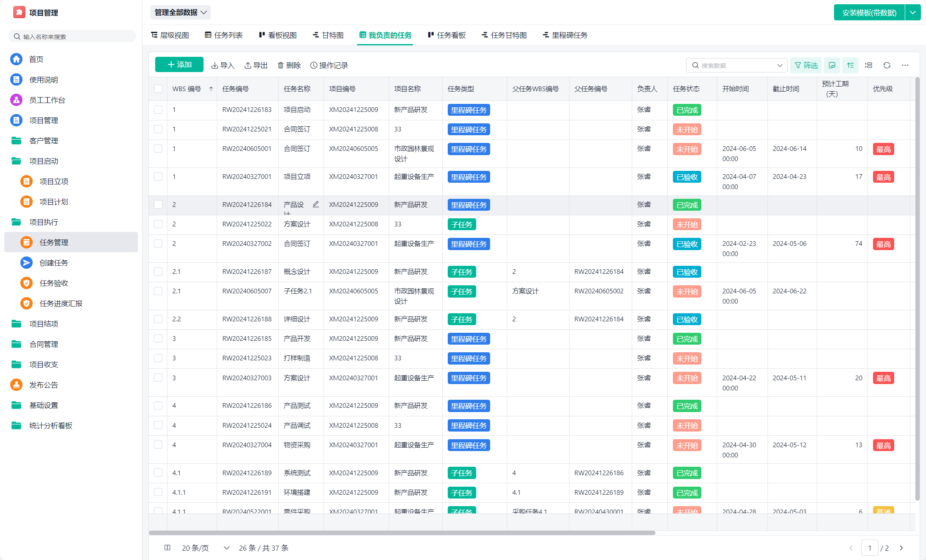Click the column layout icon near 20 条/页

[167, 548]
